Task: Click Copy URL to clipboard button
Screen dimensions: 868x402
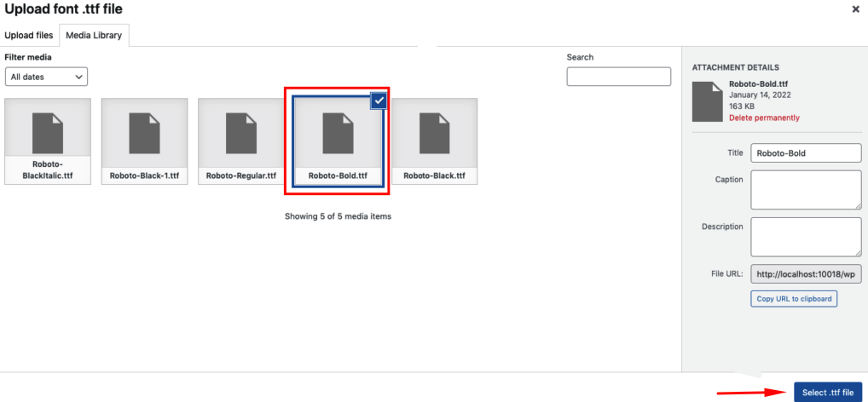Action: (x=794, y=299)
